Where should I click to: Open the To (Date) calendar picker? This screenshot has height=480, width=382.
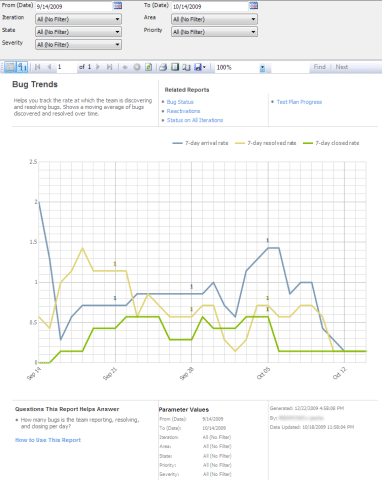point(253,6)
